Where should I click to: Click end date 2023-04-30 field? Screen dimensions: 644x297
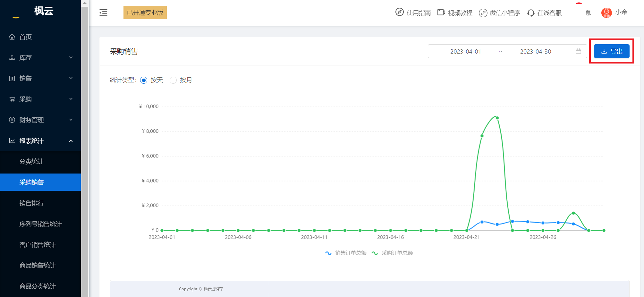535,51
